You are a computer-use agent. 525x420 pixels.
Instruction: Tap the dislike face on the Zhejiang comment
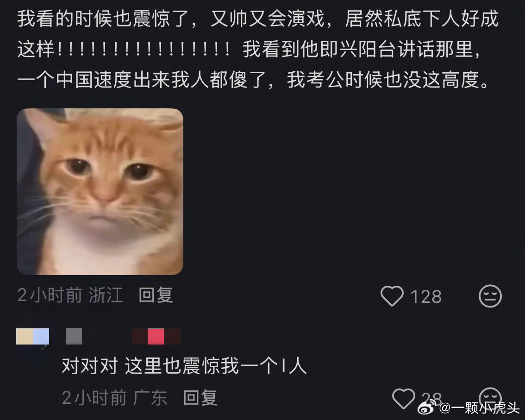[x=490, y=296]
